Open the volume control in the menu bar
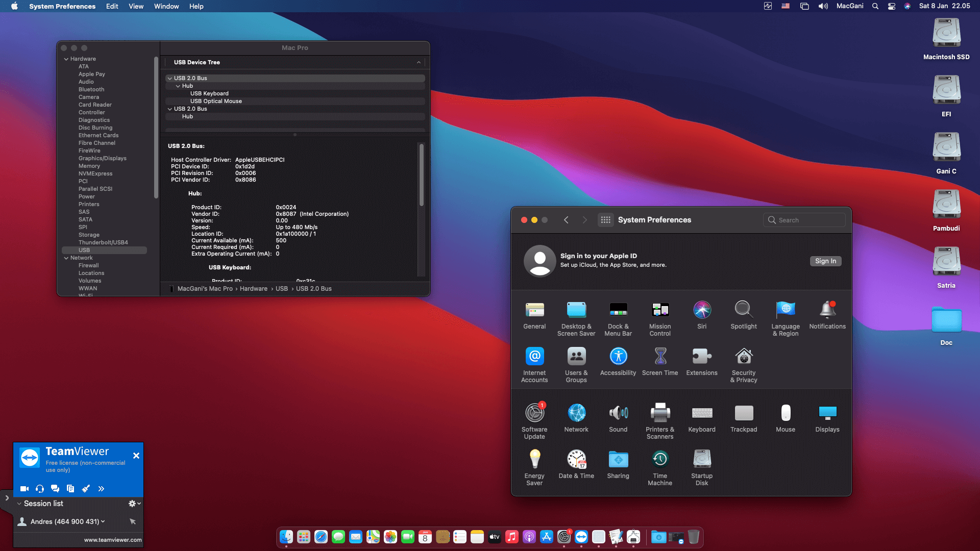Viewport: 980px width, 551px height. tap(823, 6)
